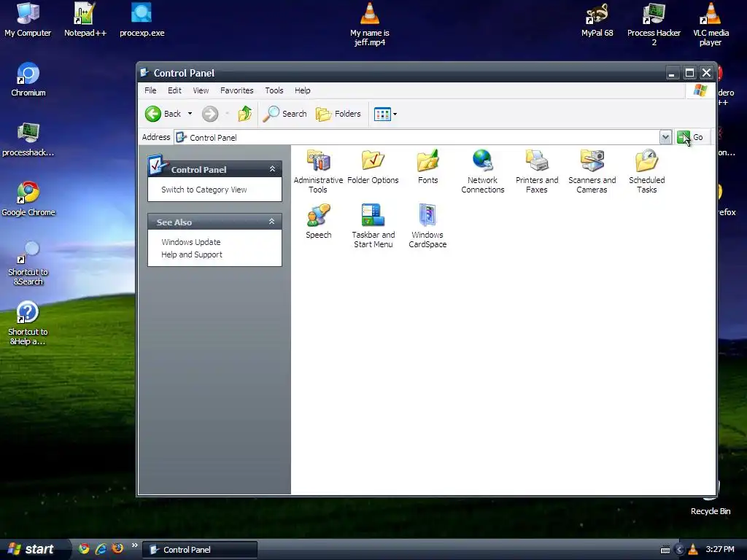Open the Edit menu
Viewport: 747px width, 560px height.
coord(174,90)
